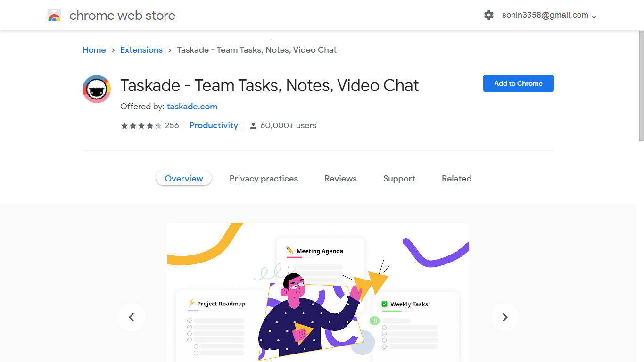Click the Taskade extension logo icon
This screenshot has width=644, height=362.
[x=97, y=89]
